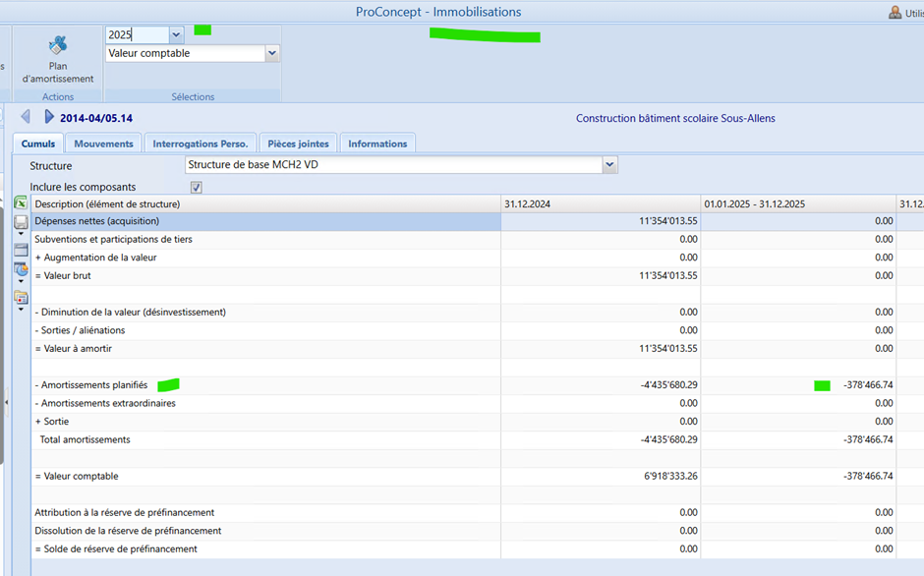The width and height of the screenshot is (924, 576).
Task: Click the Description column header
Action: click(x=107, y=203)
